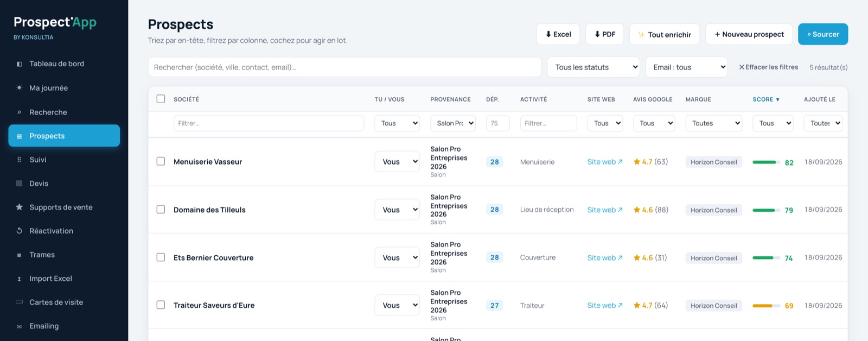The height and width of the screenshot is (341, 868).
Task: Click the Réactivation circular arrow icon
Action: tap(19, 231)
